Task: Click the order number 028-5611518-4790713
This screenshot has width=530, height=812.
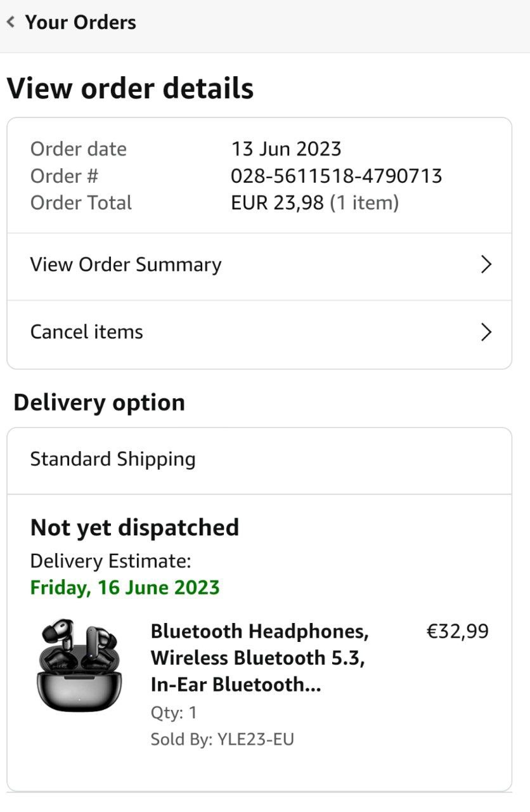Action: pyautogui.click(x=336, y=176)
